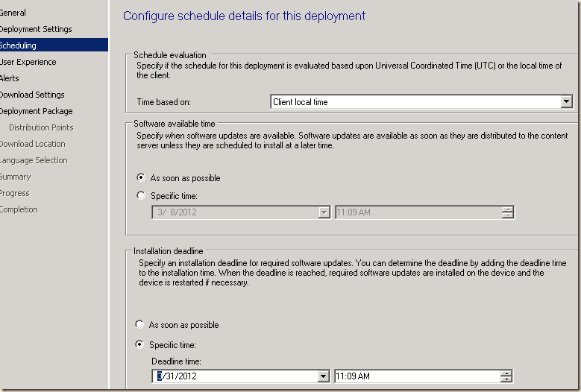Click the Installation deadline group title
Image resolution: width=581 pixels, height=392 pixels.
[169, 251]
